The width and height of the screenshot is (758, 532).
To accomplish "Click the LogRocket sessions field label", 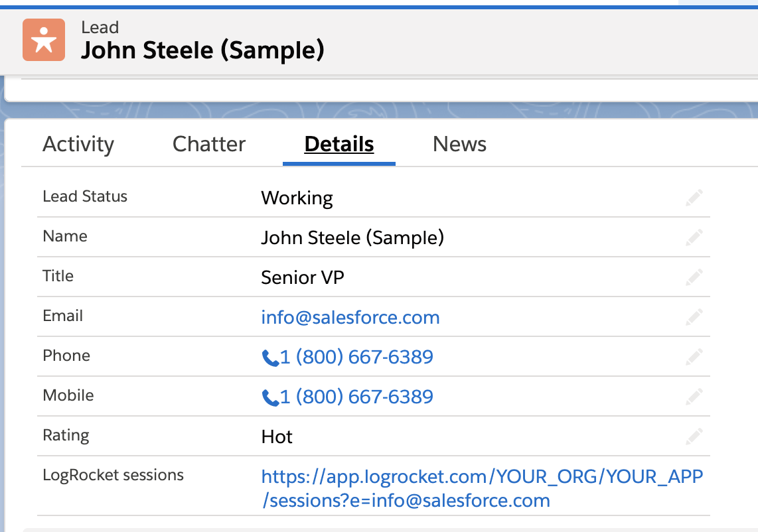I will 113,475.
